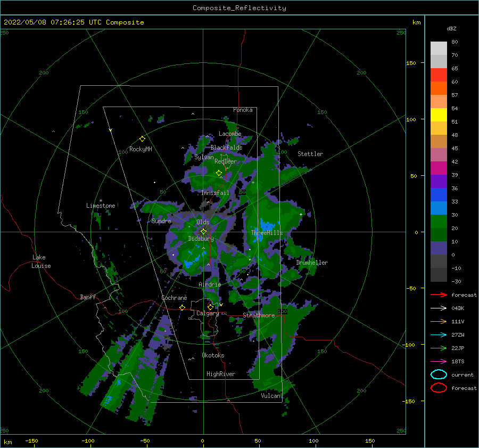Click the Didsbury label
The width and height of the screenshot is (479, 448).
click(x=201, y=239)
